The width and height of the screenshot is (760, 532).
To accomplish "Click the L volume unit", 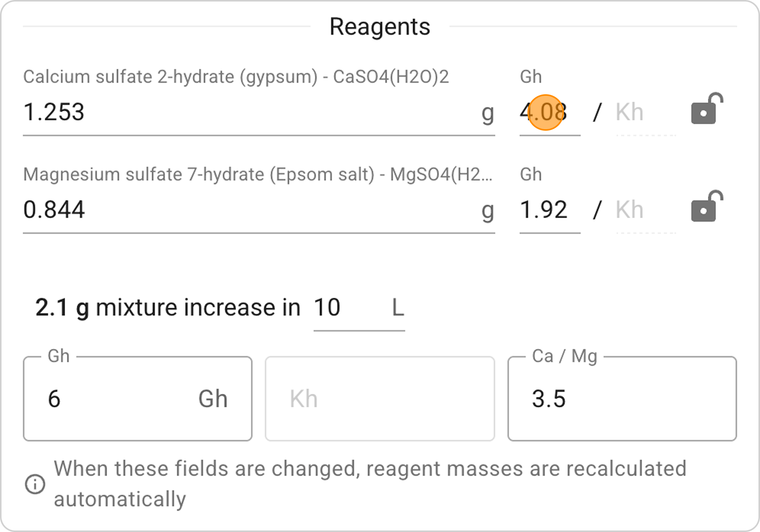I will [x=397, y=307].
